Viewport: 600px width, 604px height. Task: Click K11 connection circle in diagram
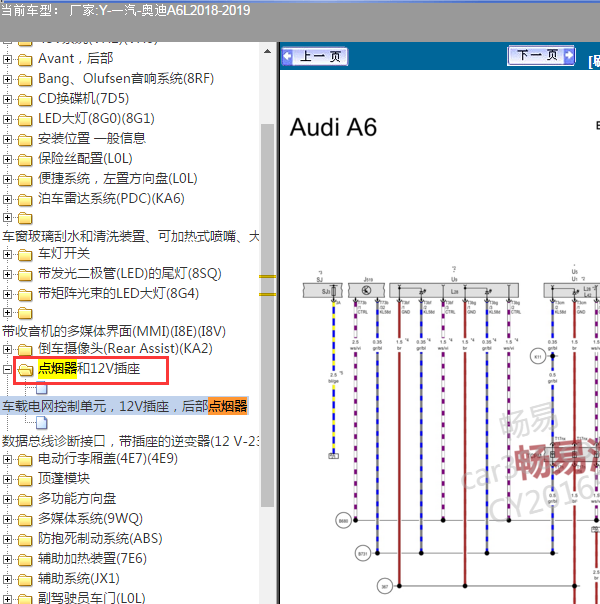coord(538,356)
